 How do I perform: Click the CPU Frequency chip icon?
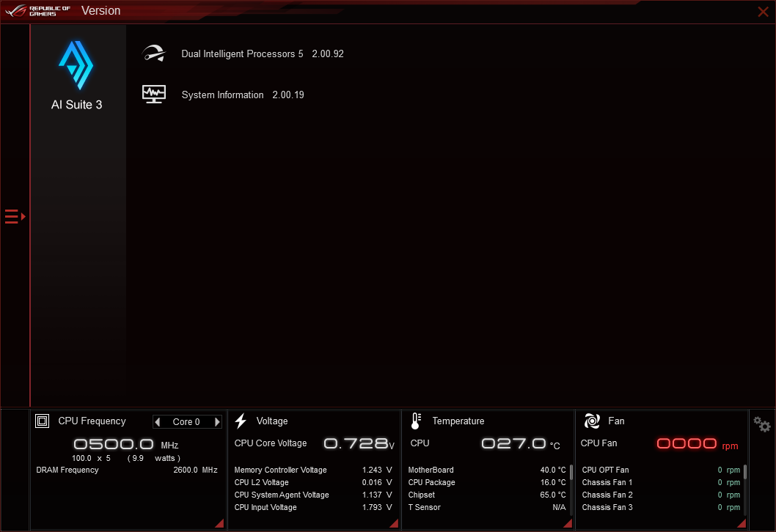tap(42, 421)
